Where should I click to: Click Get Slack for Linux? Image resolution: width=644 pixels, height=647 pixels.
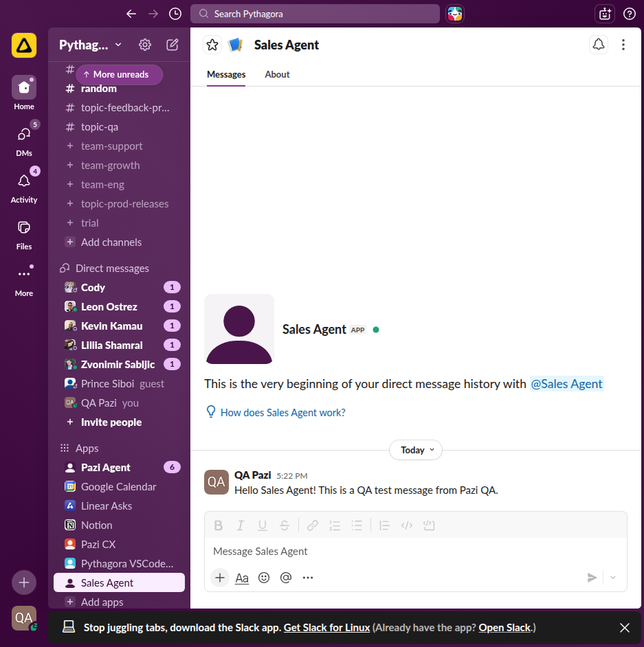[326, 627]
